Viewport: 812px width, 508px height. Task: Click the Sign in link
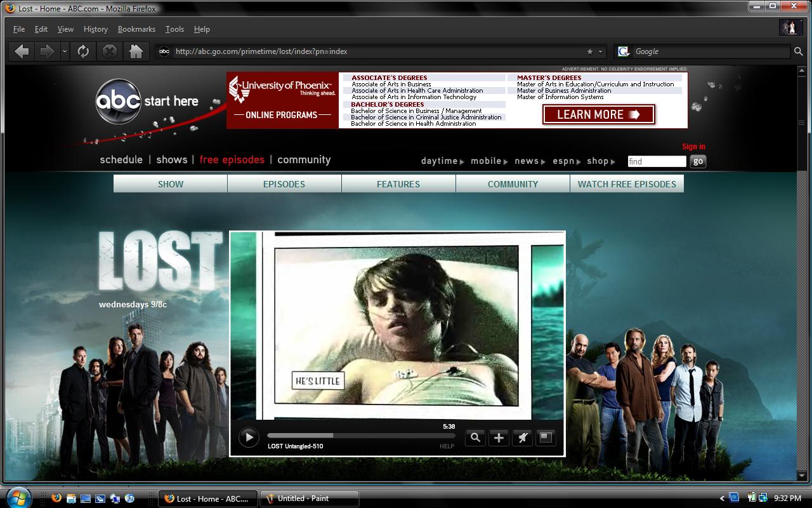point(693,147)
